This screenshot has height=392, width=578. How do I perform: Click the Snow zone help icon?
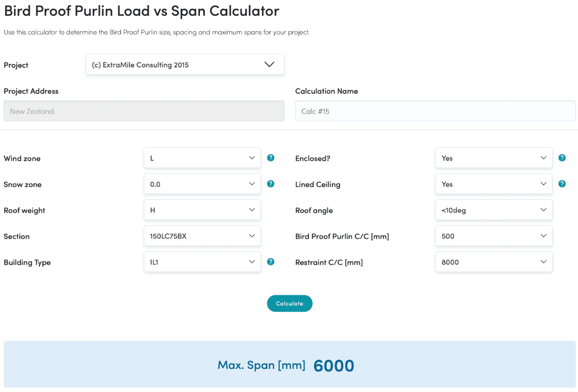click(271, 184)
